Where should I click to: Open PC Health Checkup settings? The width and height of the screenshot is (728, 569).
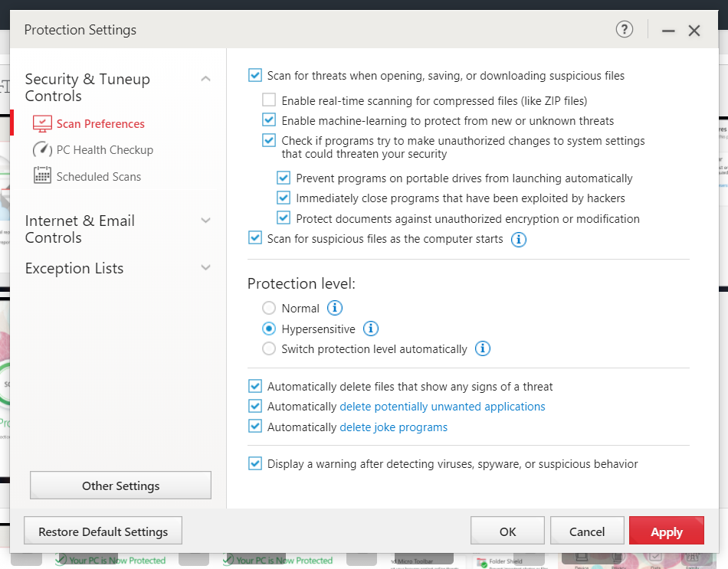[x=105, y=150]
